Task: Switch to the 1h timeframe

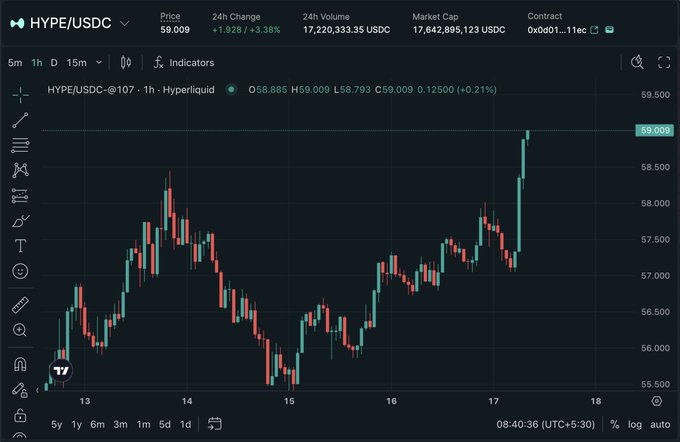Action: (x=37, y=63)
